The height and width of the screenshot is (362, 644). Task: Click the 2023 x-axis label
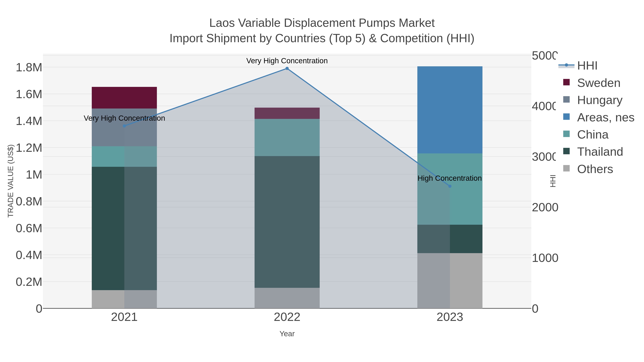[x=450, y=317]
